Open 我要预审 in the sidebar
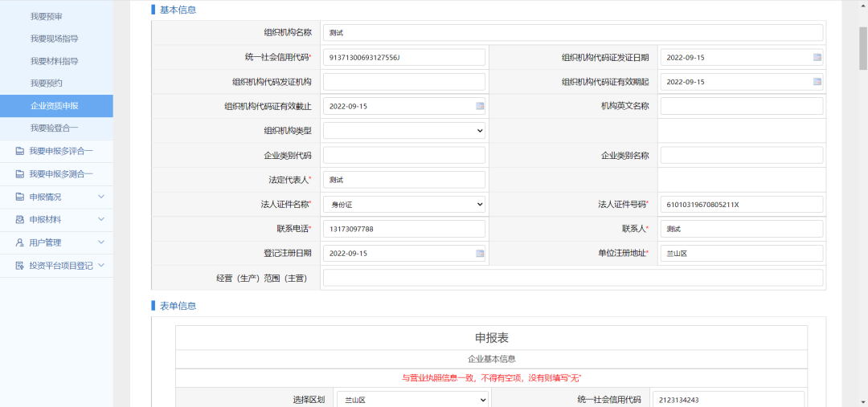This screenshot has height=407, width=868. [x=46, y=16]
